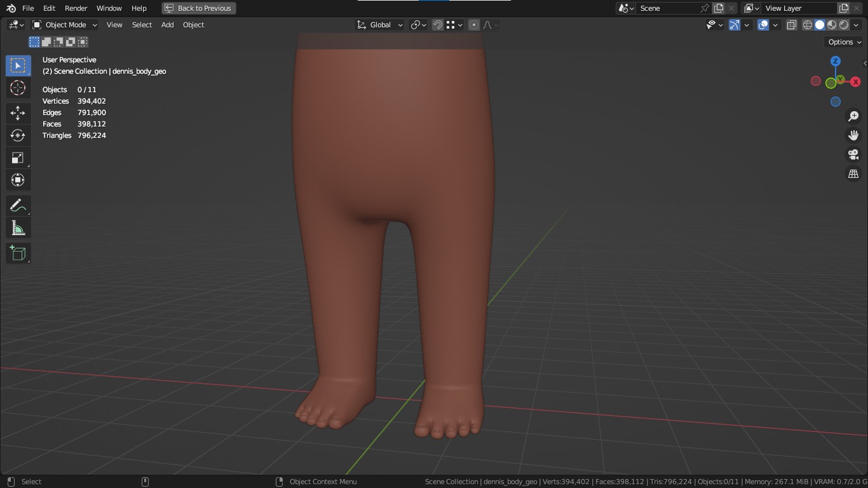This screenshot has height=488, width=868.
Task: Click the scene pin icon
Action: point(704,8)
